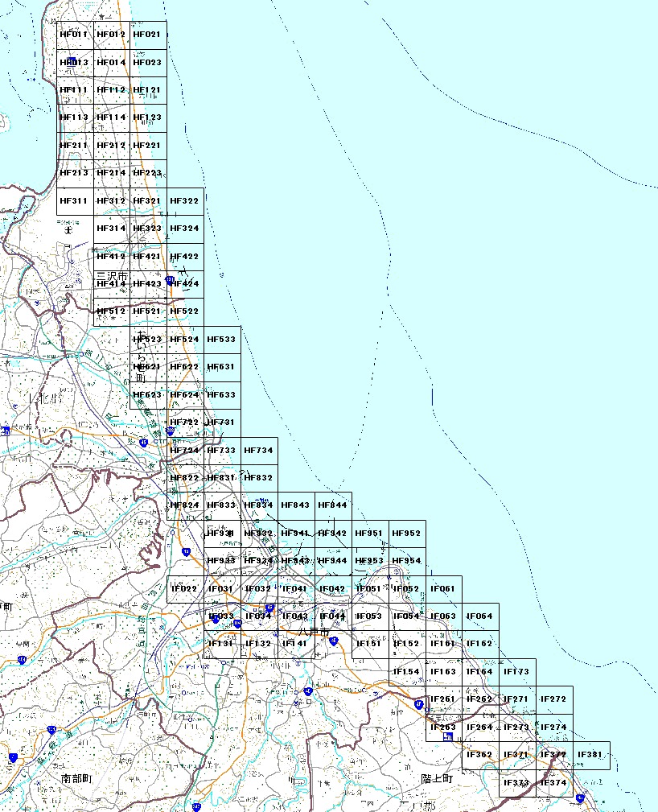Choose the HF844 map cell
This screenshot has height=812, width=658.
tap(333, 505)
